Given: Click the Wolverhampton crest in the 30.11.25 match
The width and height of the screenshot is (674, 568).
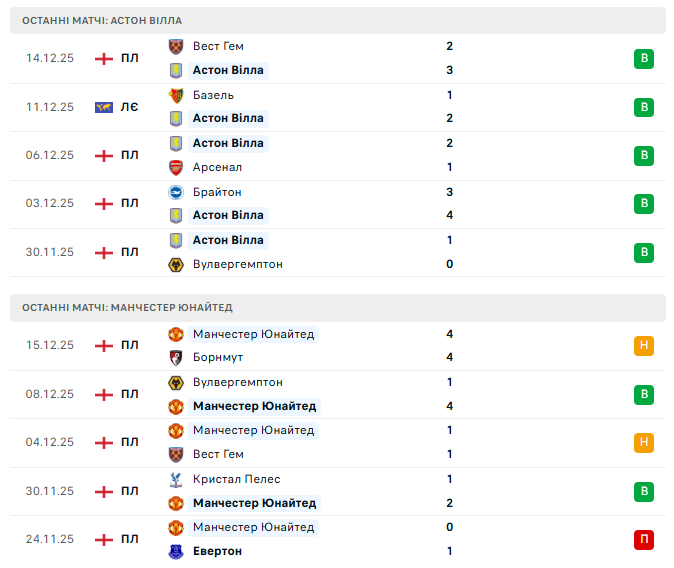Looking at the screenshot, I should (176, 264).
